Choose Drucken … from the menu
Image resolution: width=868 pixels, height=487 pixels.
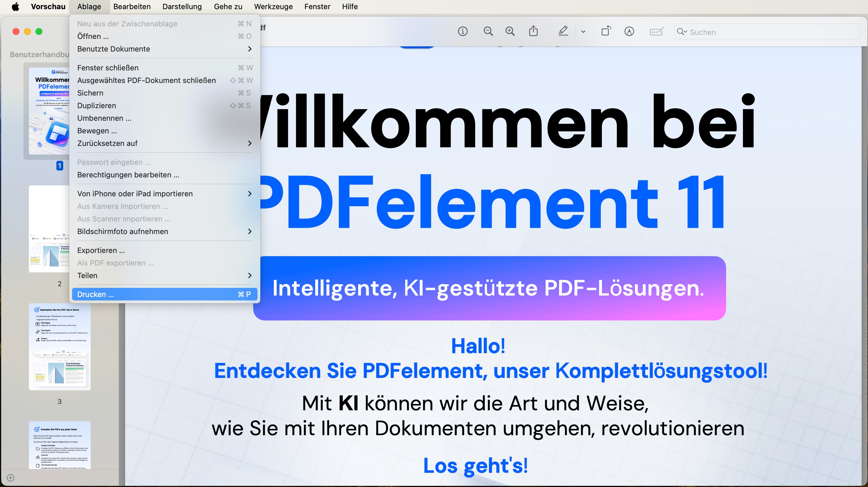coord(165,294)
